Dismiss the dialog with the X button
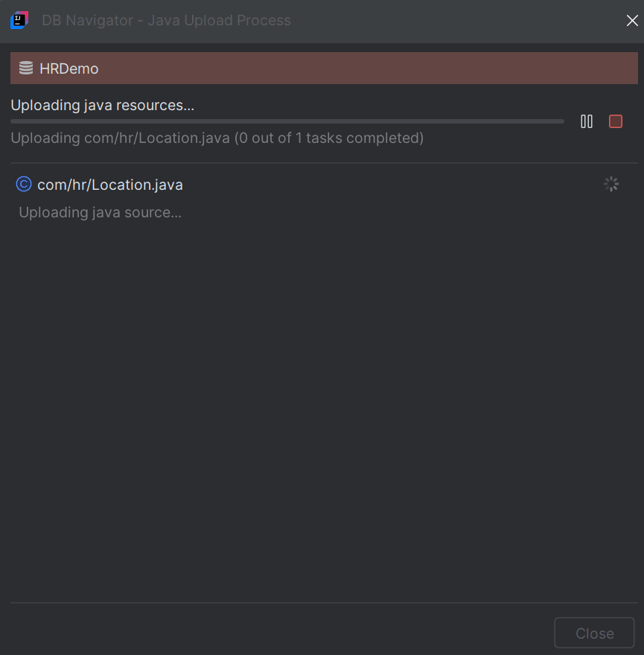Screen dimensions: 644x655 [x=632, y=20]
